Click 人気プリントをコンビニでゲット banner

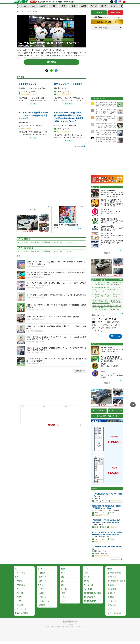coord(107,179)
